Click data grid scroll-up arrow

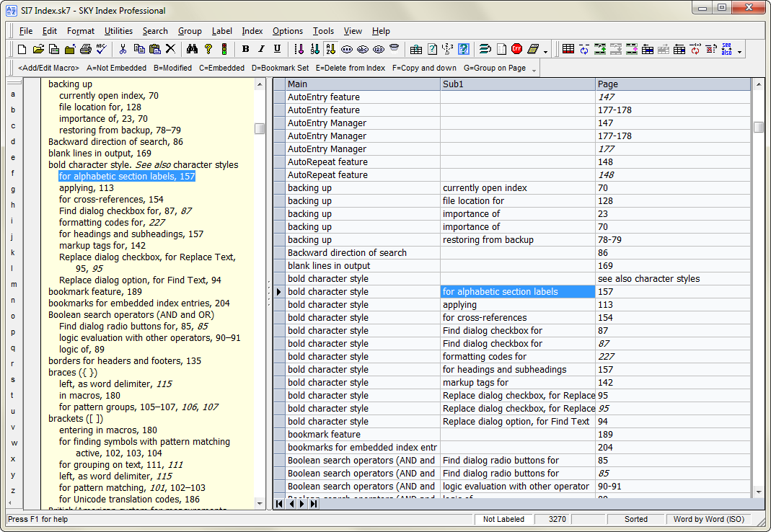click(x=759, y=84)
